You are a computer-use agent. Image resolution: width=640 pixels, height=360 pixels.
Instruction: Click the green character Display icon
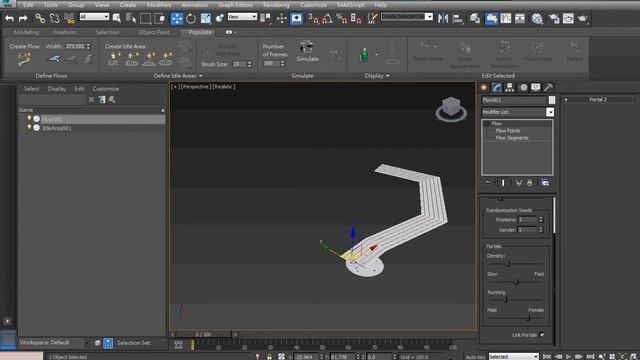click(x=364, y=55)
